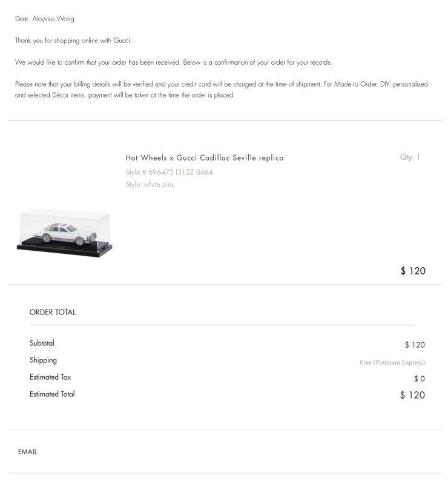This screenshot has width=448, height=484.
Task: Click the ORDER TOTAL heading
Action: click(x=53, y=312)
